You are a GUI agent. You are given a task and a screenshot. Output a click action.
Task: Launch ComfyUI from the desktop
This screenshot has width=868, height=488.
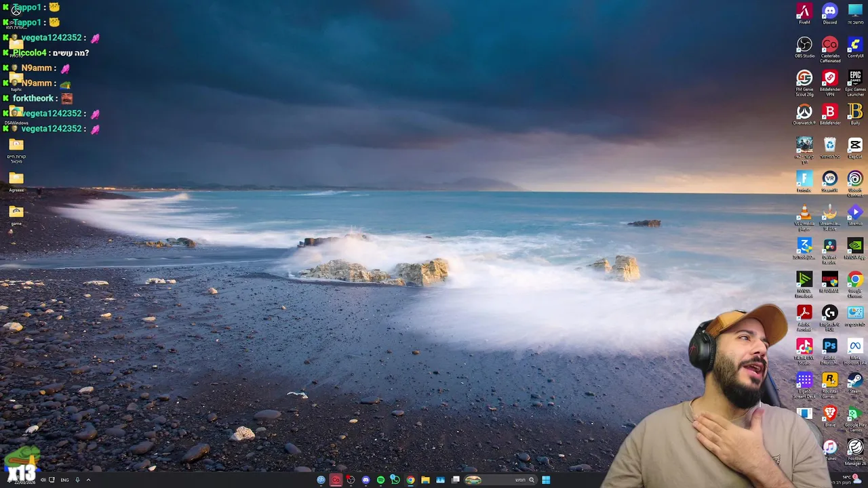coord(855,48)
